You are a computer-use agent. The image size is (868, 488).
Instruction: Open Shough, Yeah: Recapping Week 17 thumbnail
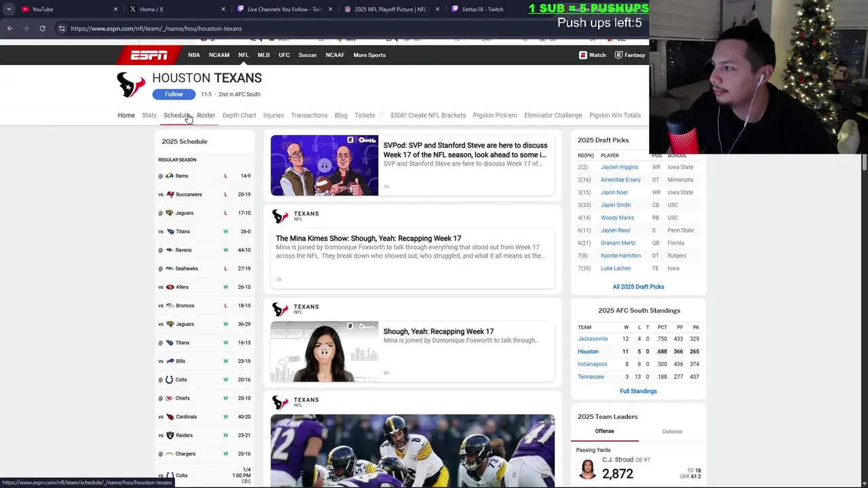(324, 352)
